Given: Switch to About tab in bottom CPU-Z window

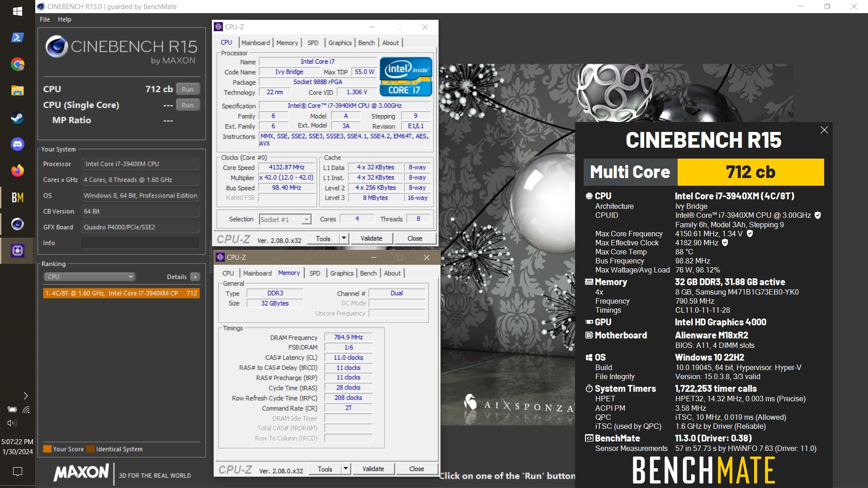Looking at the screenshot, I should click(392, 273).
